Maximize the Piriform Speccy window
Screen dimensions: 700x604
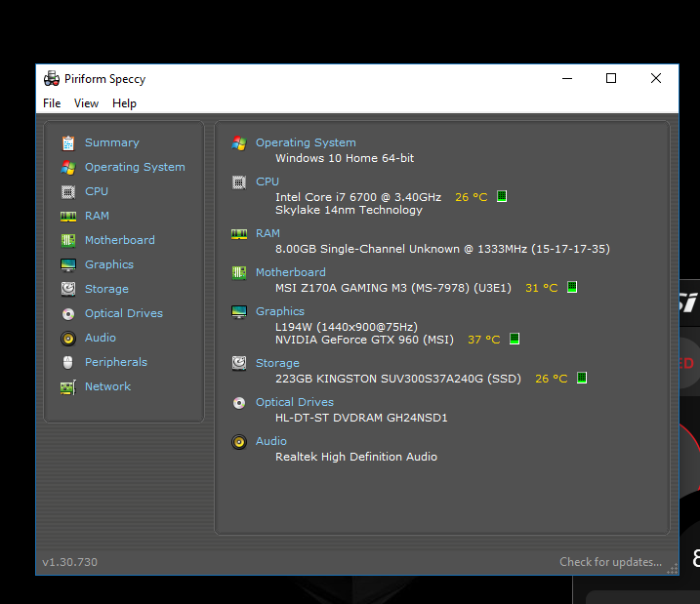(x=611, y=78)
